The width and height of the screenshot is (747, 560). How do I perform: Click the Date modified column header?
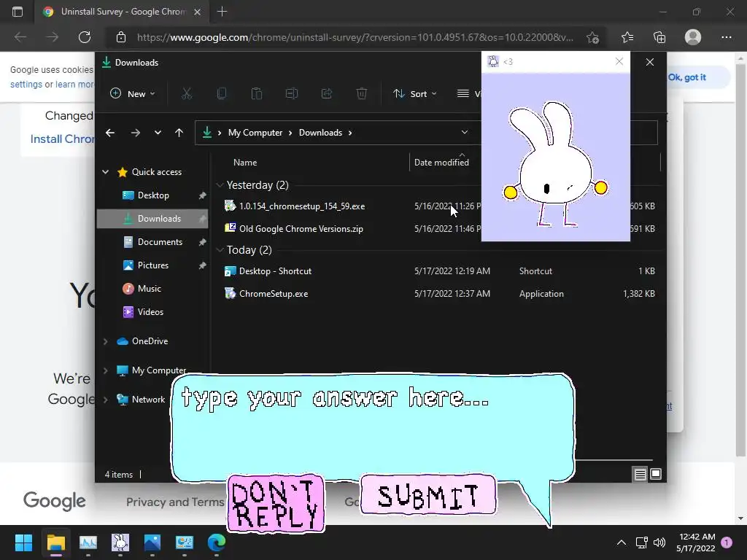click(441, 163)
